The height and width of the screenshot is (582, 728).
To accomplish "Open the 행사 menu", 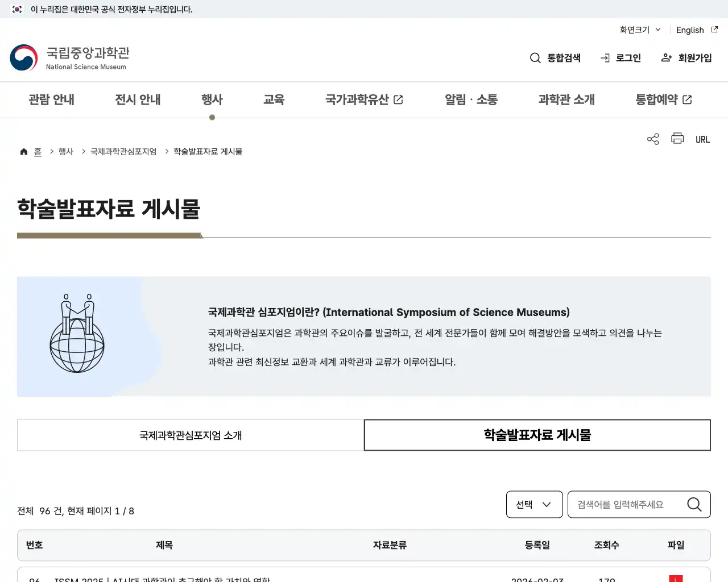I will 212,99.
